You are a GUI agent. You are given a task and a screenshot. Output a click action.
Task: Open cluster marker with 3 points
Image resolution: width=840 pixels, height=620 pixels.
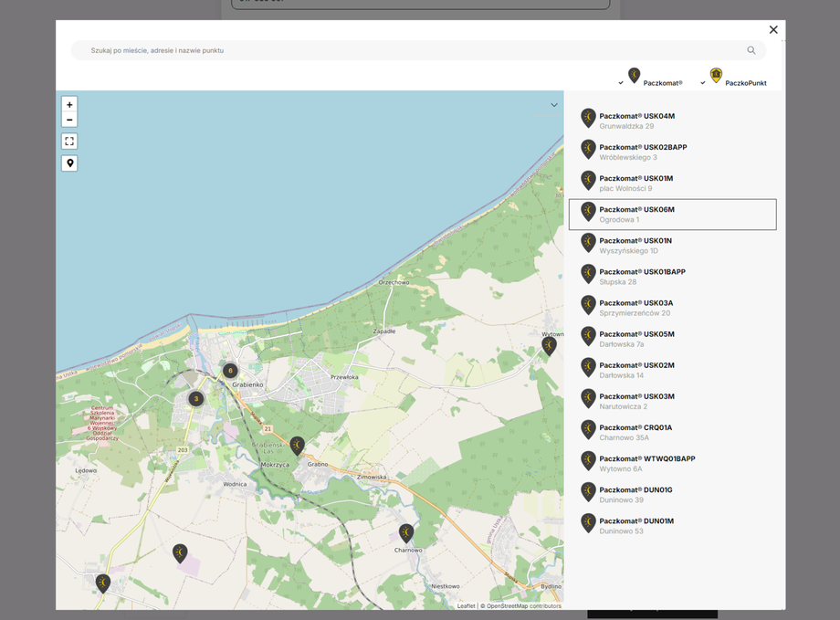[196, 399]
